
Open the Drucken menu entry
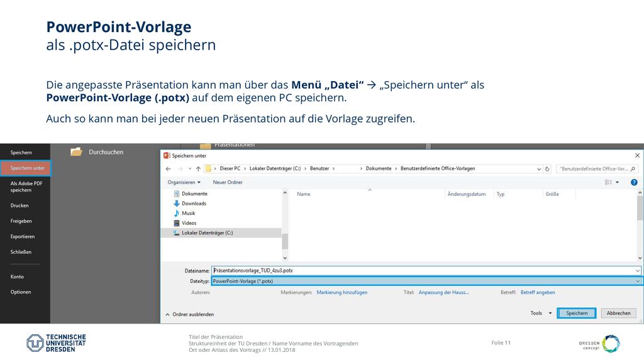(x=19, y=206)
